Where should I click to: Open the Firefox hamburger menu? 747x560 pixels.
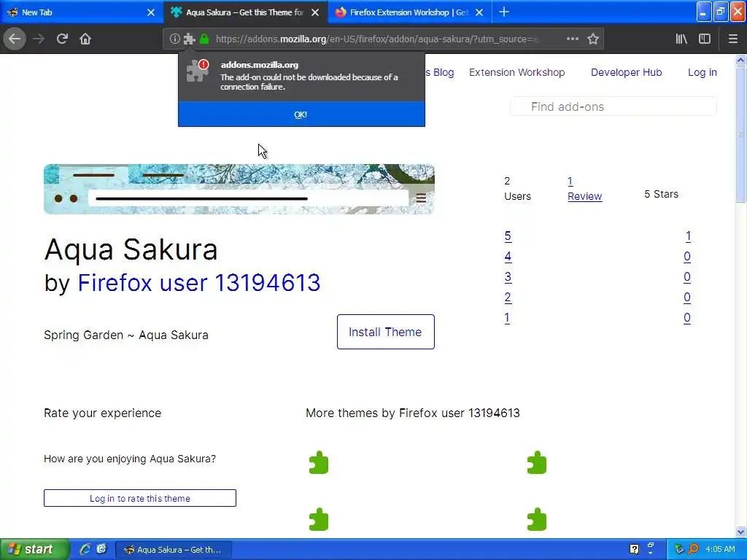(732, 39)
